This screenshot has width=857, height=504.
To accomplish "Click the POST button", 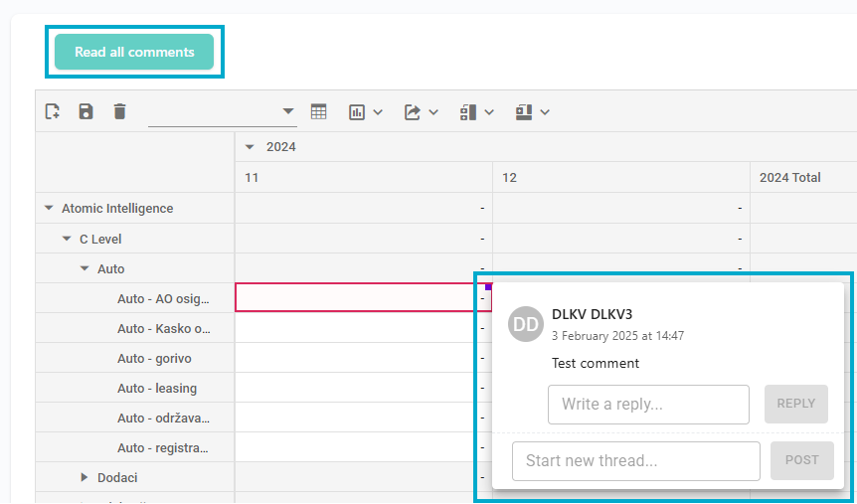I will tap(801, 460).
